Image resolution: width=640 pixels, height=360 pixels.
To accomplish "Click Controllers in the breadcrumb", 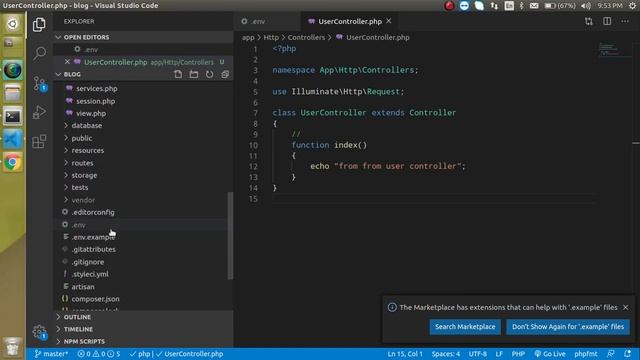I will [306, 37].
